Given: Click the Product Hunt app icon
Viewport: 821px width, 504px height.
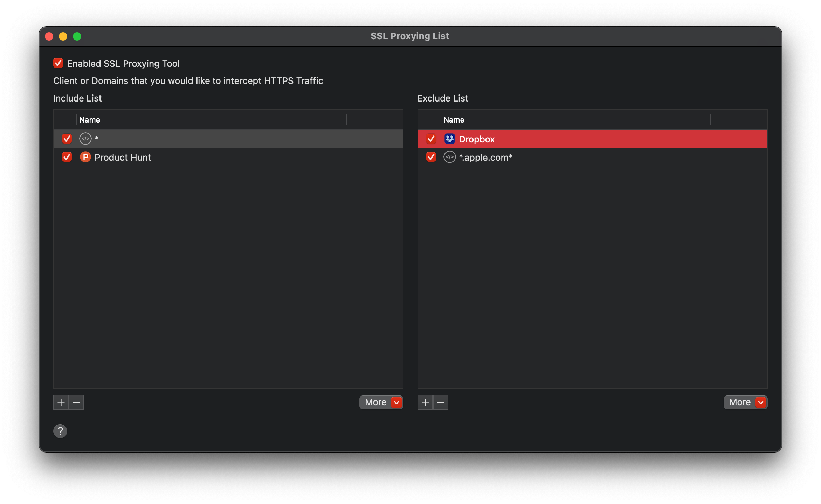Looking at the screenshot, I should pos(85,157).
